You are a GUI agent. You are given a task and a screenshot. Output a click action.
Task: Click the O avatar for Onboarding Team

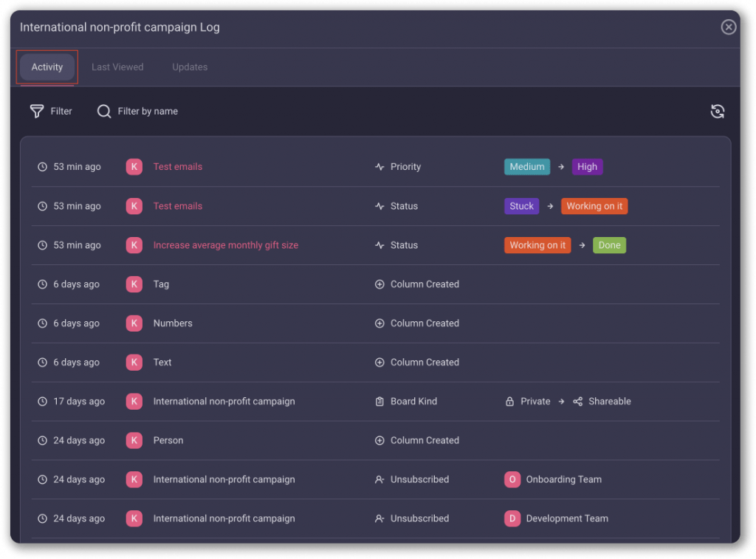coord(512,479)
